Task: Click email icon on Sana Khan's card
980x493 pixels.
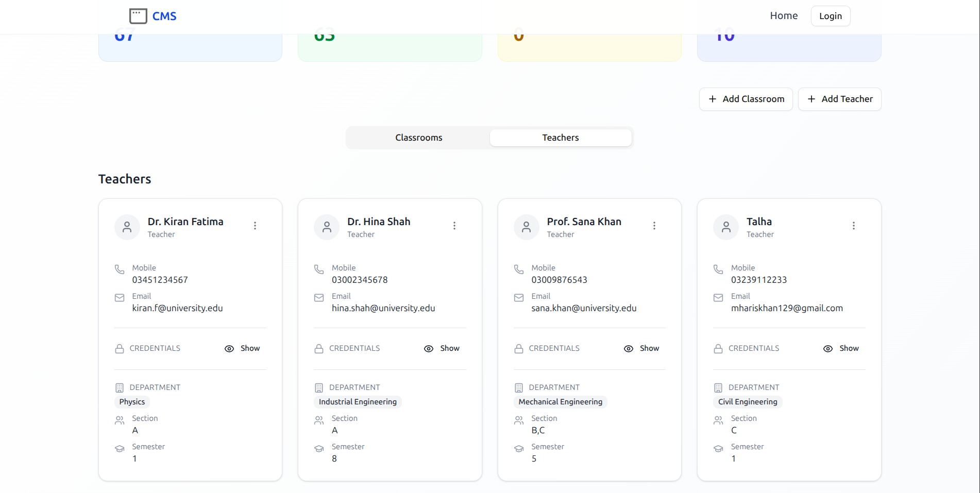Action: 519,298
